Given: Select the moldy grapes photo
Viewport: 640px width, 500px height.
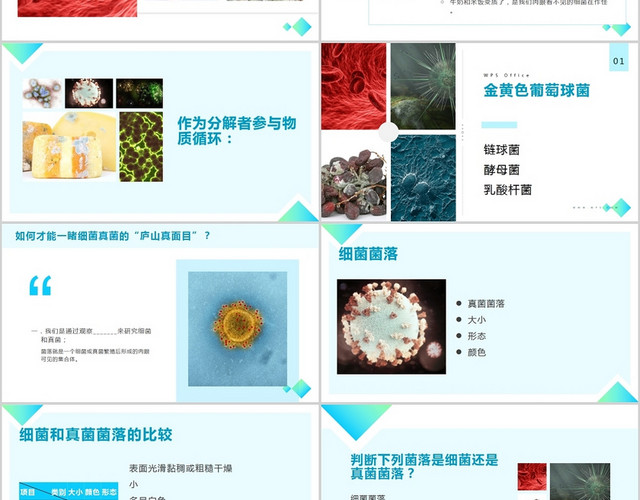Looking at the screenshot, I should 353,184.
